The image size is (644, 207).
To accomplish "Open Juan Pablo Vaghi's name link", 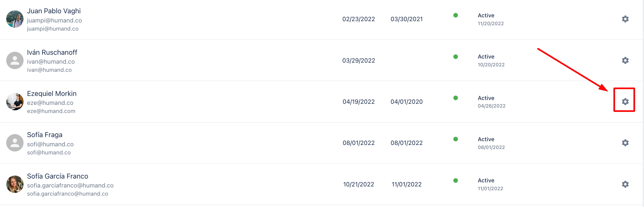I will 54,11.
